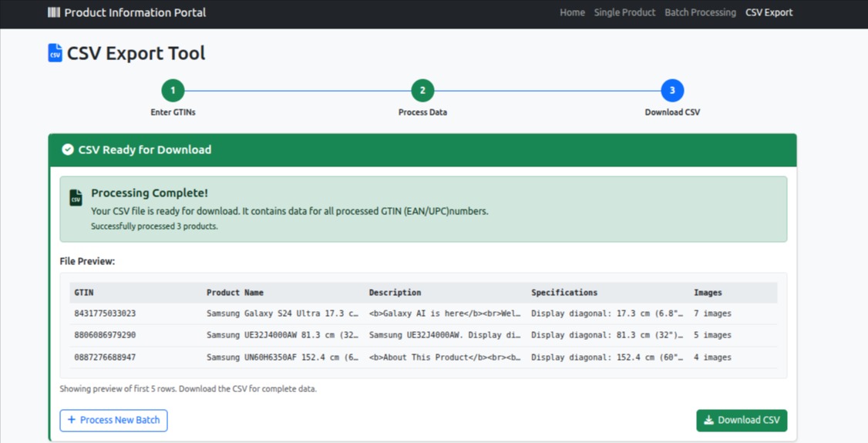Click the Product Information Portal brand link
Image resolution: width=868 pixels, height=443 pixels.
[x=126, y=12]
